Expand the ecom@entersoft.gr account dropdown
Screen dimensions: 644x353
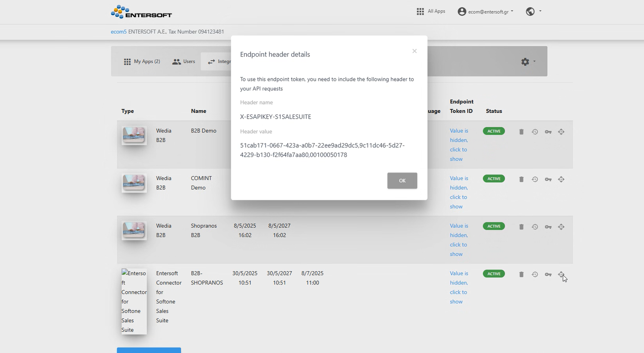[x=485, y=12]
